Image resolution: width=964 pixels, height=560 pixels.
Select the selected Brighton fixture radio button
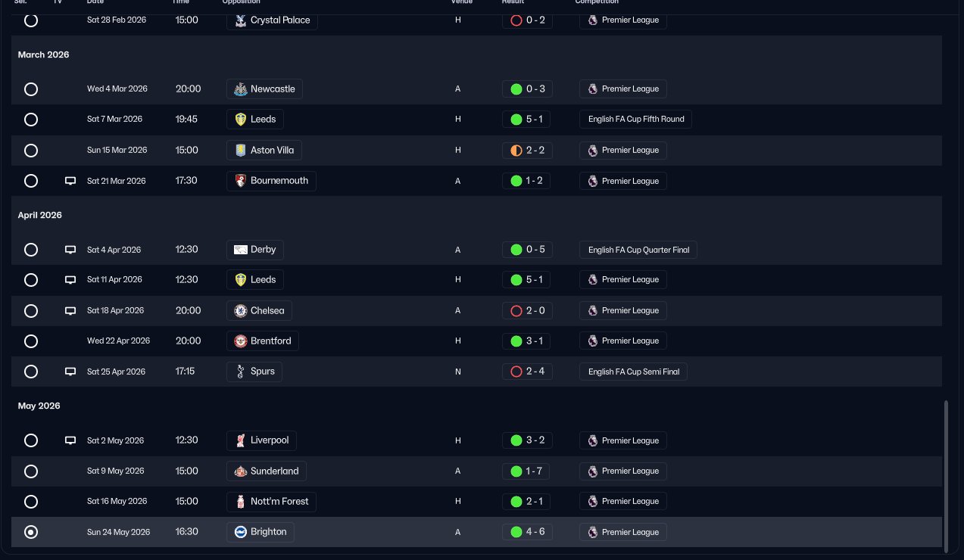(31, 532)
